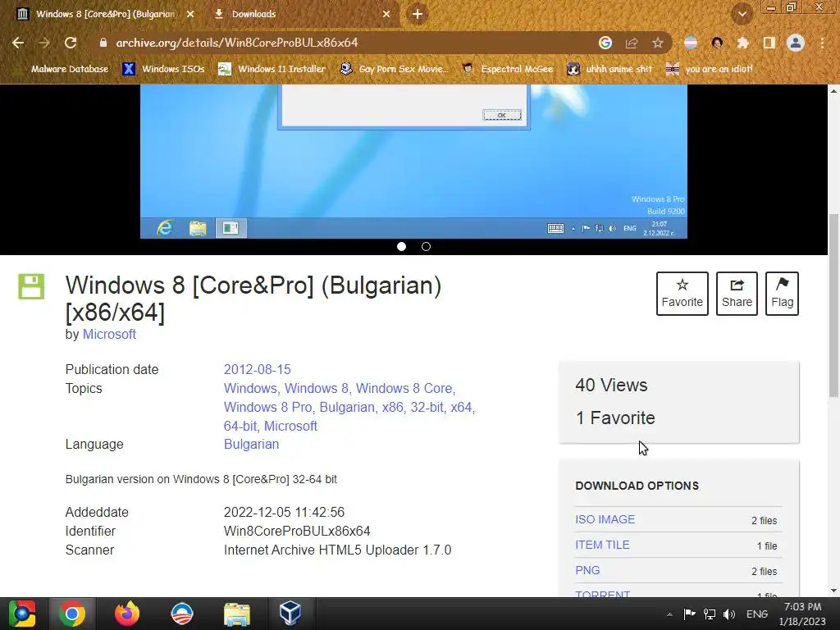Open the Extensions puzzle icon

click(x=742, y=43)
